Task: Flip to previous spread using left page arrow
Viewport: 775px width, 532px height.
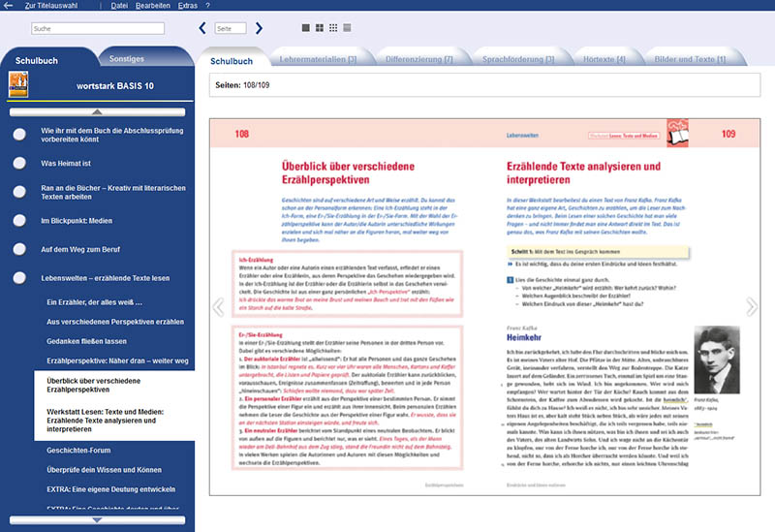Action: [x=218, y=307]
